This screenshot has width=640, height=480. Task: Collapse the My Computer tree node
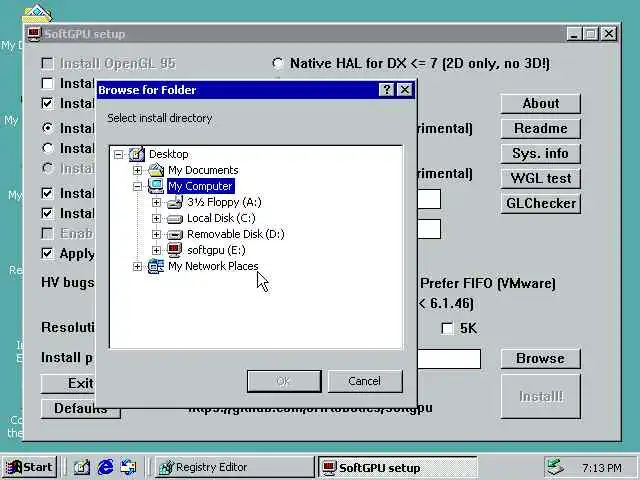138,187
